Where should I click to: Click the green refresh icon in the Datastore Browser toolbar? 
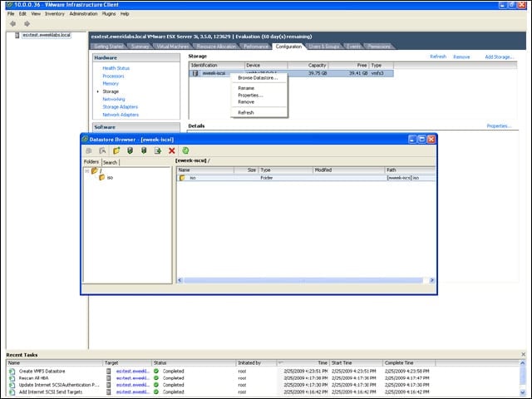[x=185, y=150]
